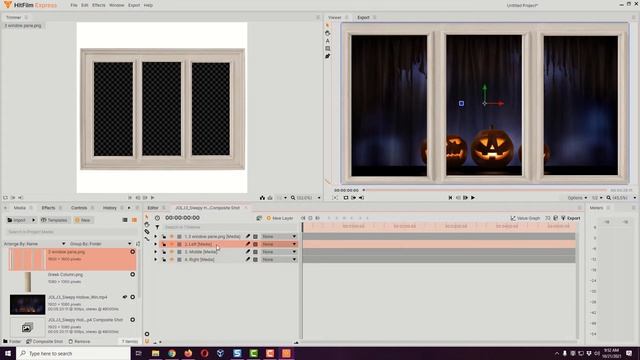Screen dimensions: 640x360
Task: Open the Viewer zoom magnifier
Action: (x=609, y=198)
